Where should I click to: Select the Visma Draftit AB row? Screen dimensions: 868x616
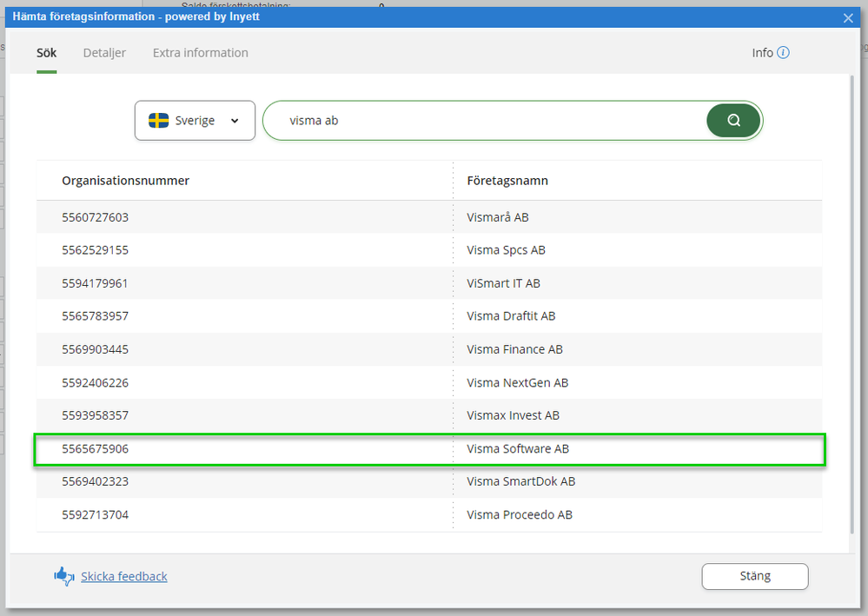429,316
